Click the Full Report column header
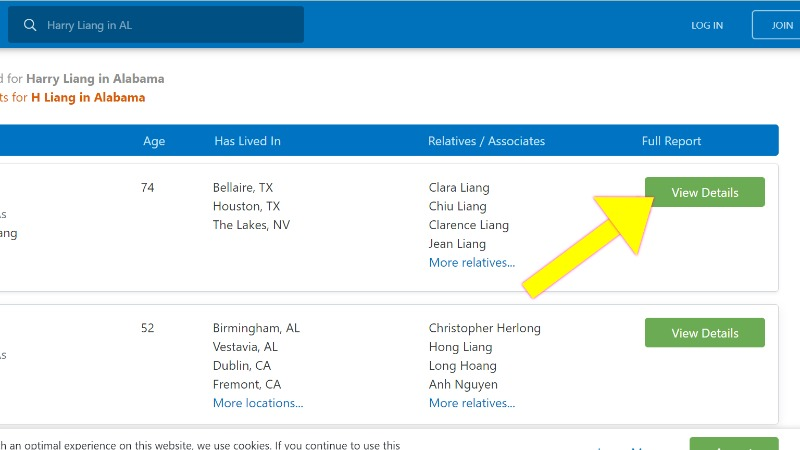The width and height of the screenshot is (800, 450). click(671, 141)
